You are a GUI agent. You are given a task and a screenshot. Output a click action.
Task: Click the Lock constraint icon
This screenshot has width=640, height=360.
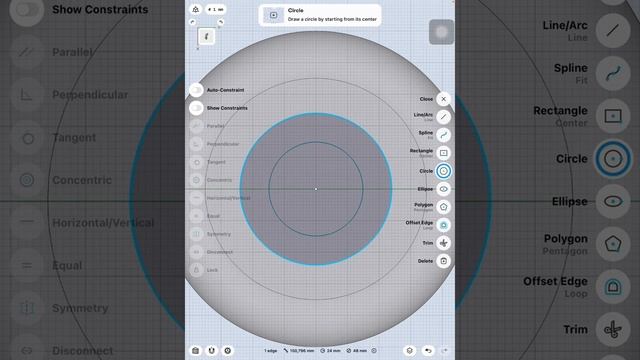pos(196,270)
